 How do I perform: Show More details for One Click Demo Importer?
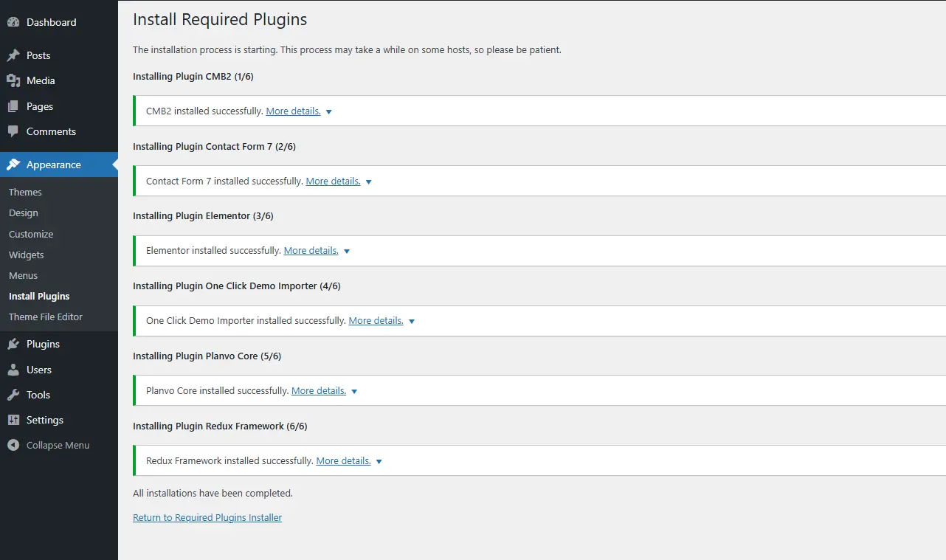tap(376, 321)
